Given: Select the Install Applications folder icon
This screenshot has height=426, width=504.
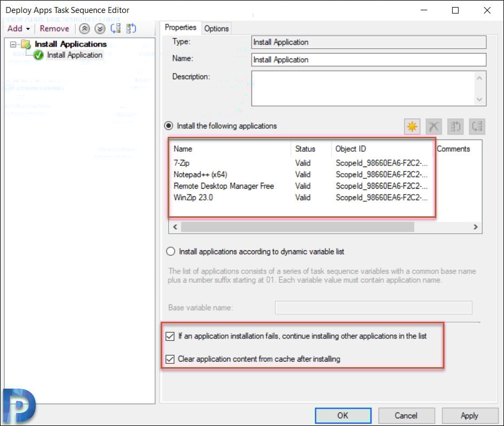Looking at the screenshot, I should pos(26,44).
